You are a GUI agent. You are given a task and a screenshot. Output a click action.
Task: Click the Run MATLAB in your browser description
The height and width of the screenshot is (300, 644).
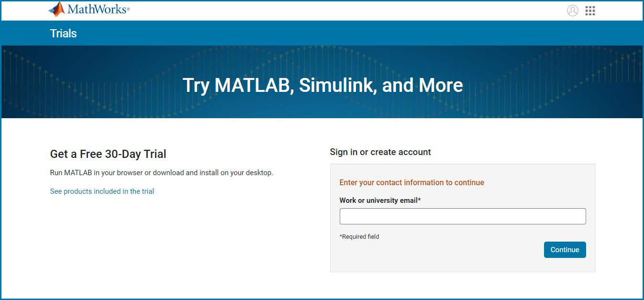(x=162, y=173)
